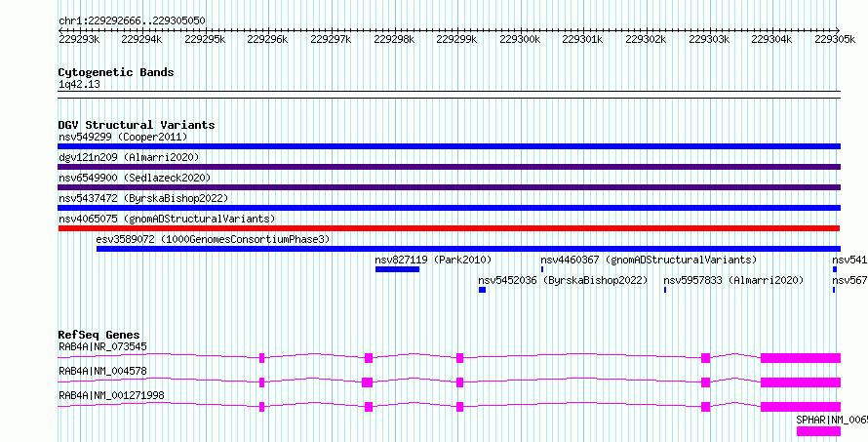The image size is (868, 442).
Task: Open the partially shown SPHAR|NM_006 gene label
Action: click(832, 419)
